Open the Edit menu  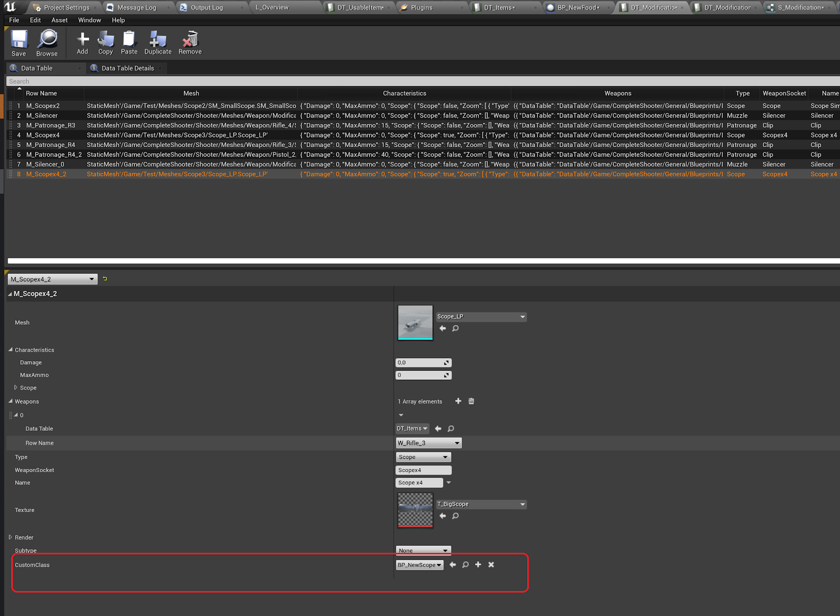[x=35, y=20]
